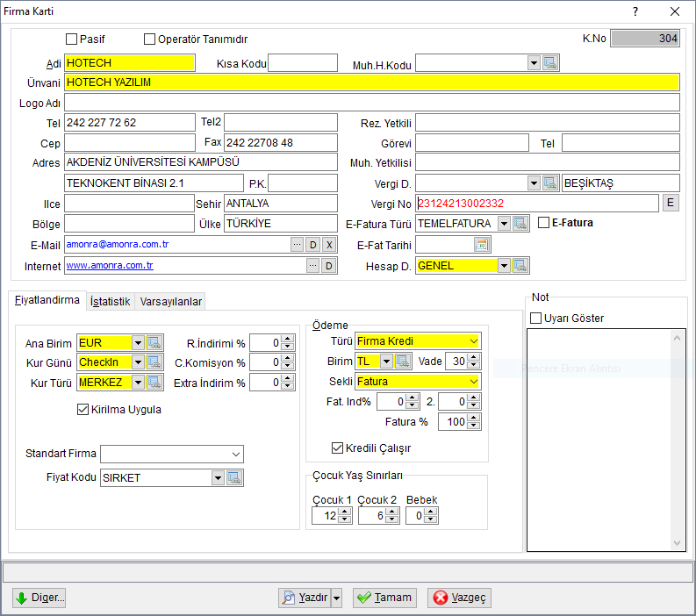The height and width of the screenshot is (616, 696).
Task: Uncheck Kirilma Uygula
Action: tap(83, 409)
